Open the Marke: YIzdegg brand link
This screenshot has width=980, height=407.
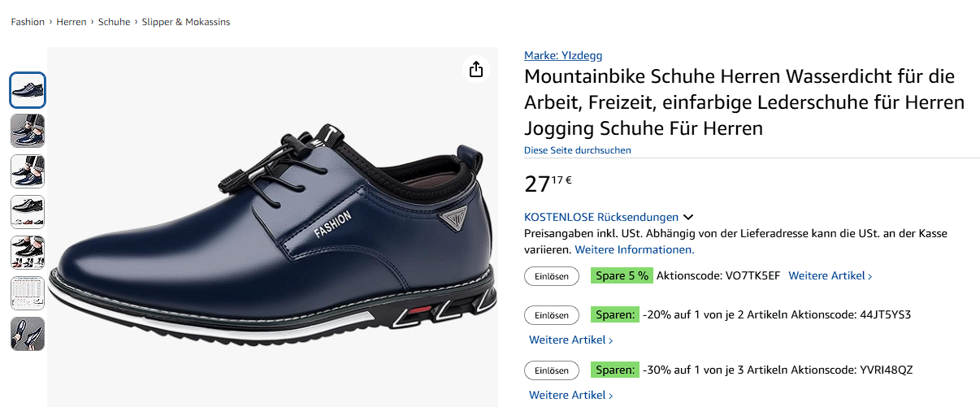coord(563,55)
